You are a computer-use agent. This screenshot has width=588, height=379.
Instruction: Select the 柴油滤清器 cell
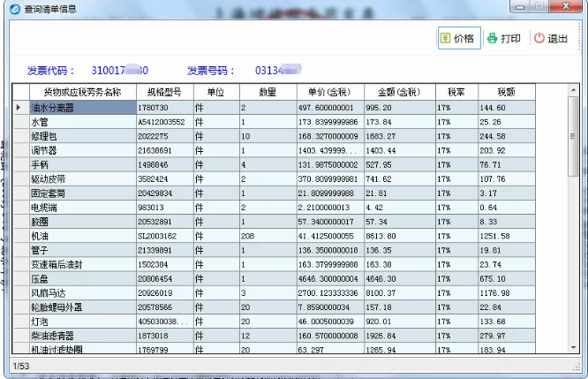click(82, 336)
